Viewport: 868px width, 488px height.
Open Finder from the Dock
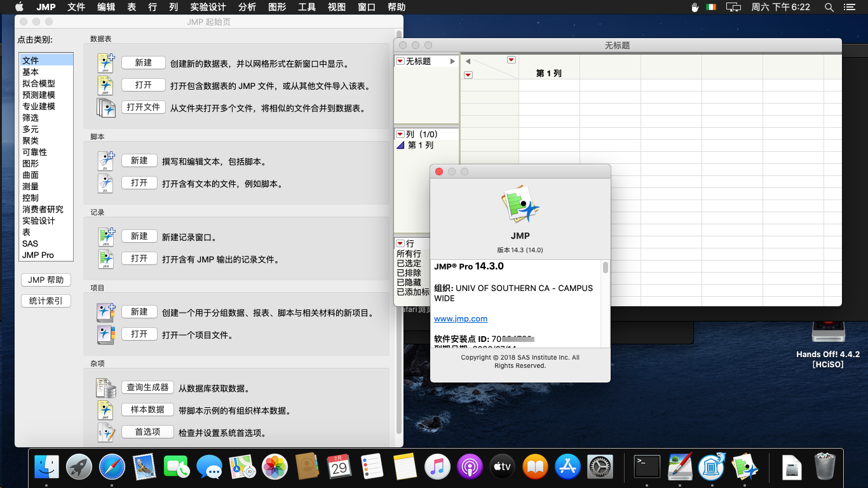pos(46,467)
